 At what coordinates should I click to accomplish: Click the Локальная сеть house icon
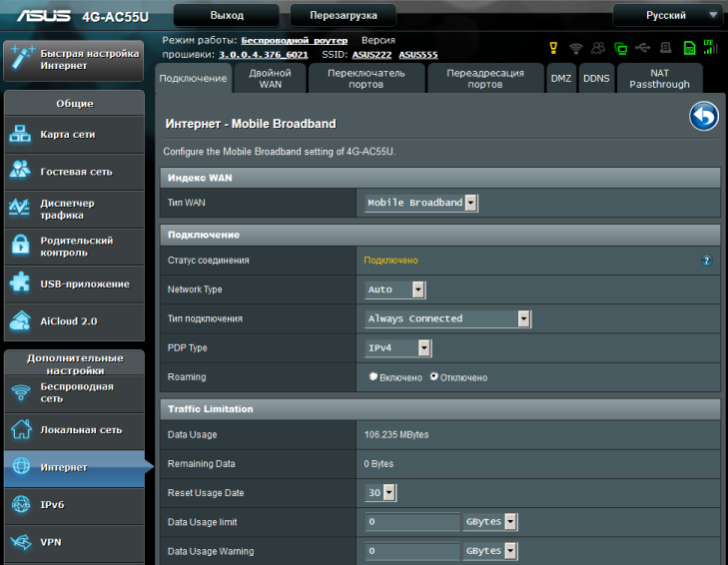click(x=21, y=428)
